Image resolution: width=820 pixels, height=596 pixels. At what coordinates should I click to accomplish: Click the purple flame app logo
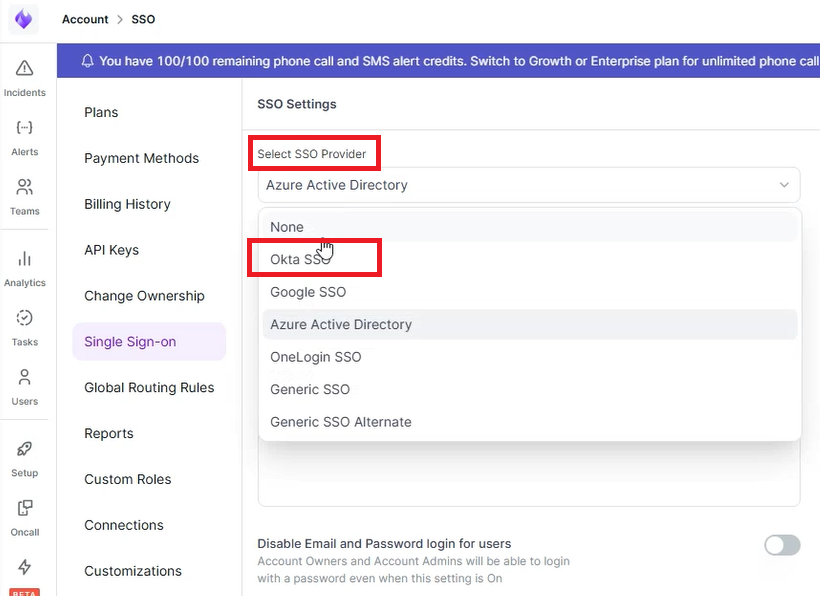pos(24,19)
